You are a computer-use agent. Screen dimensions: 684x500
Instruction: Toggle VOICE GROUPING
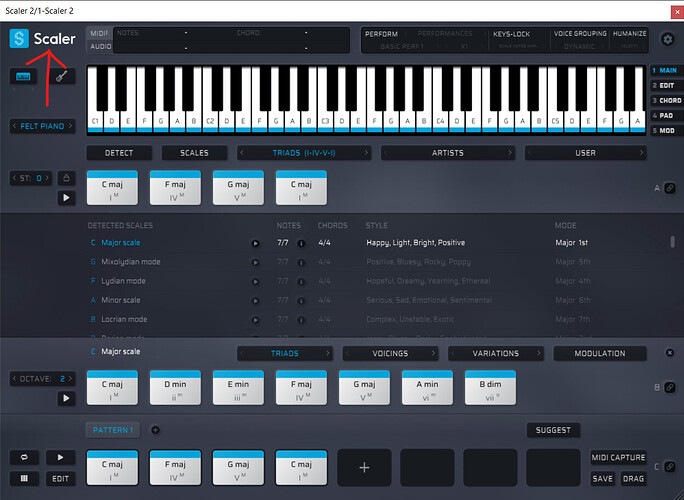click(x=580, y=34)
